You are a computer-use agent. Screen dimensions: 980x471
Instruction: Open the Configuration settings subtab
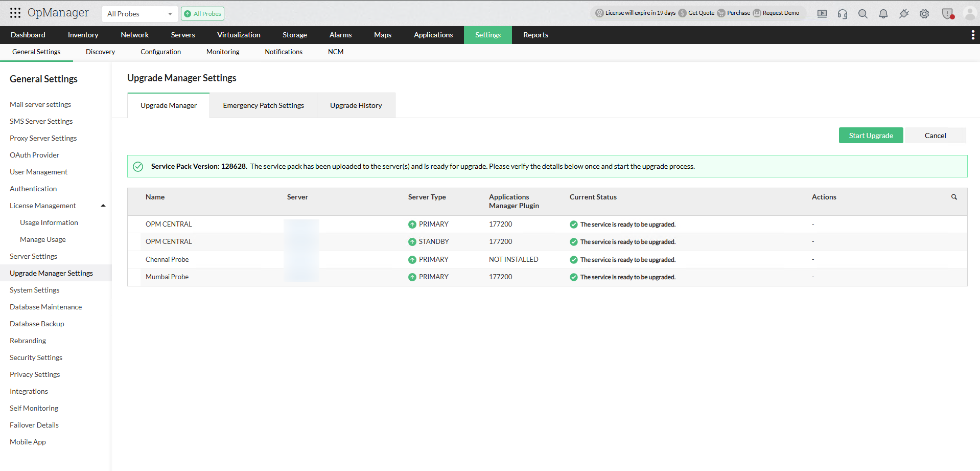pyautogui.click(x=160, y=52)
